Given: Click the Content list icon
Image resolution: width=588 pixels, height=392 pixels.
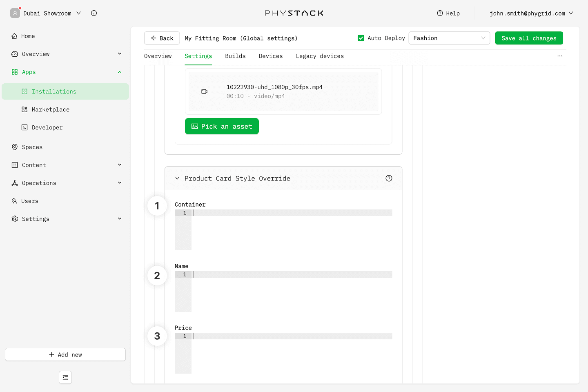Looking at the screenshot, I should (15, 165).
